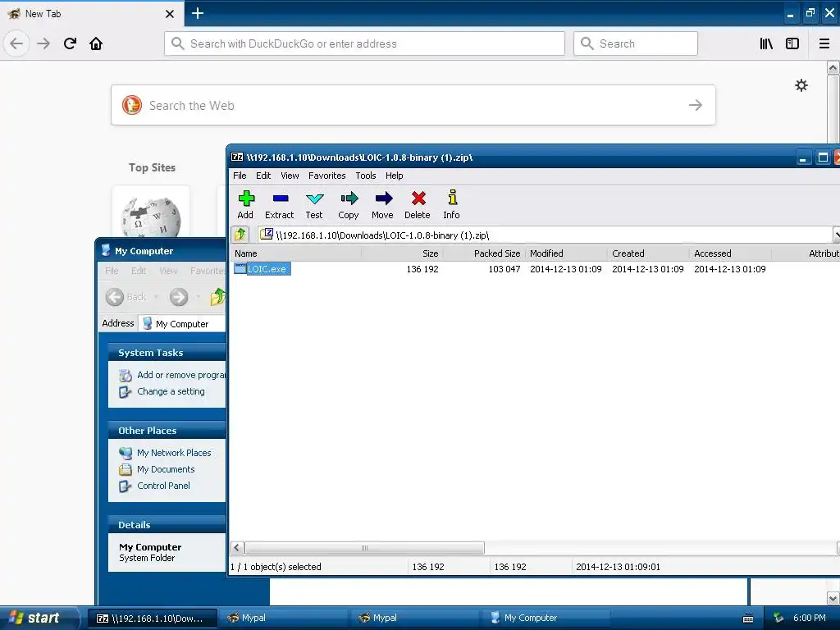Select the LOIC.exe file entry
Image resolution: width=840 pixels, height=630 pixels.
262,269
